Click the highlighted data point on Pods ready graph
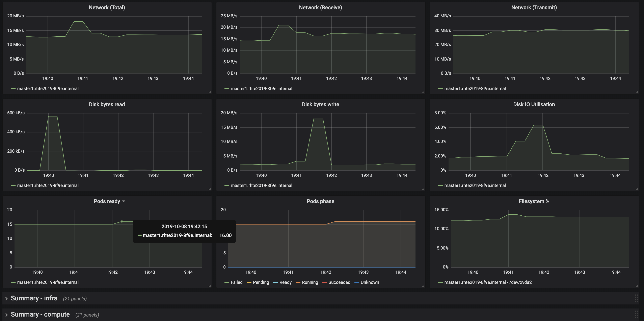 pos(122,221)
